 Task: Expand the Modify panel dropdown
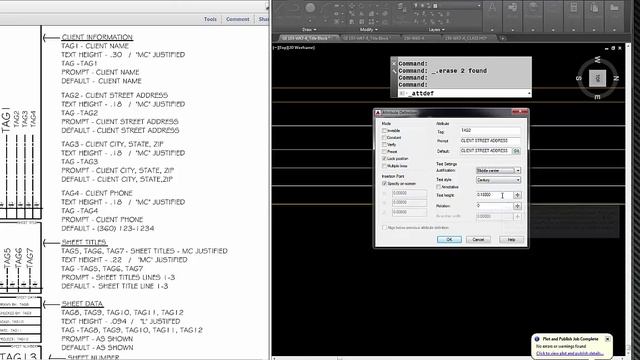click(368, 29)
